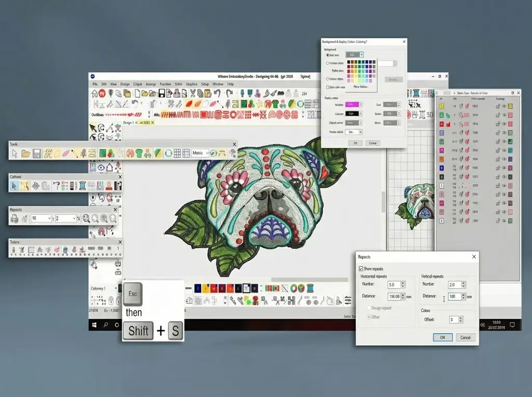This screenshot has height=397, width=532.
Task: Click the open folder icon in Tools panel
Action: [x=25, y=154]
